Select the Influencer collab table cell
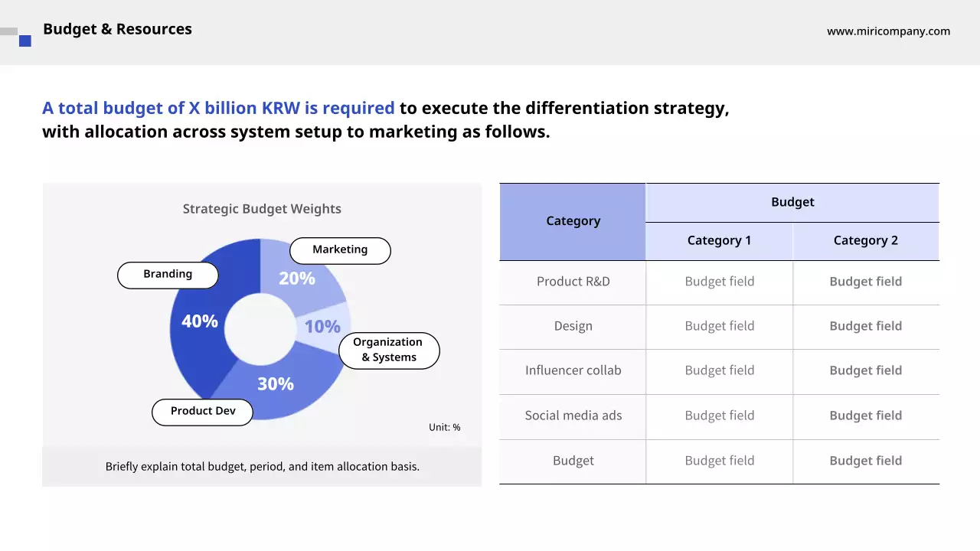980x551 pixels. 573,371
